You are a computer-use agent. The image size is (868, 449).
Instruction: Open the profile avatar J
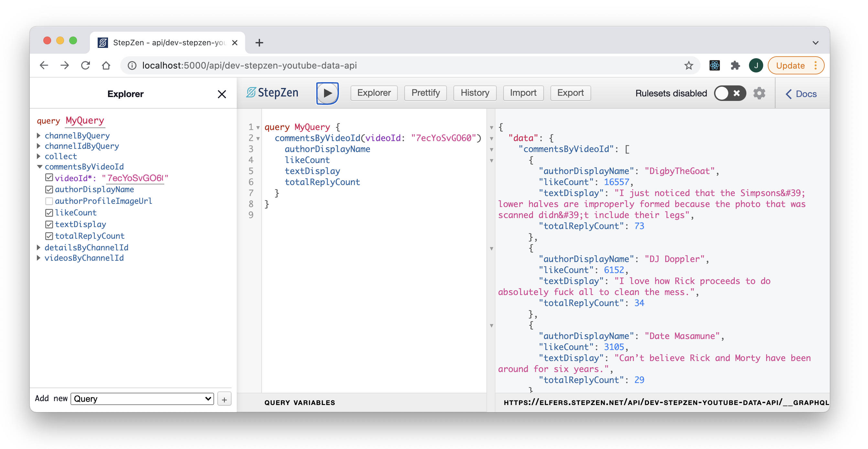click(x=756, y=65)
